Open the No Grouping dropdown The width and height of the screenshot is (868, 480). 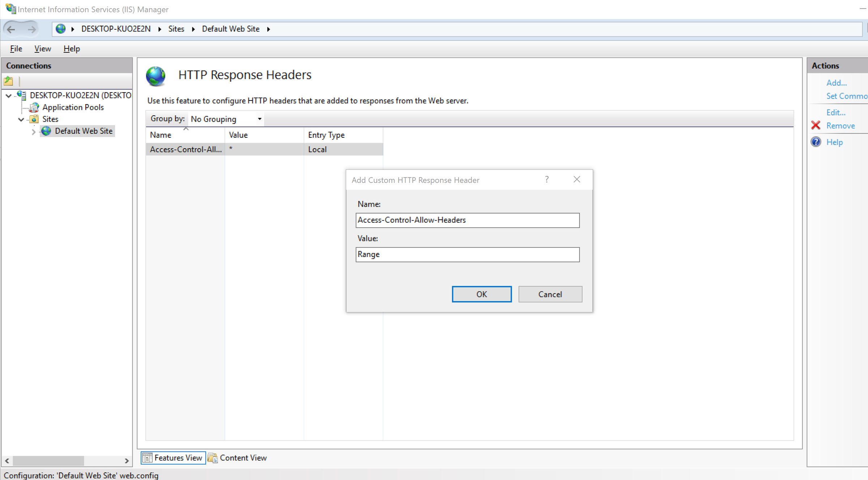click(x=259, y=119)
